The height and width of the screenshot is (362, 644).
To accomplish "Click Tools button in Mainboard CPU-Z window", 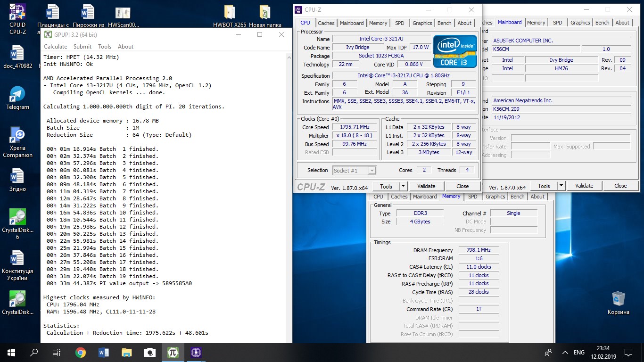I will 544,186.
